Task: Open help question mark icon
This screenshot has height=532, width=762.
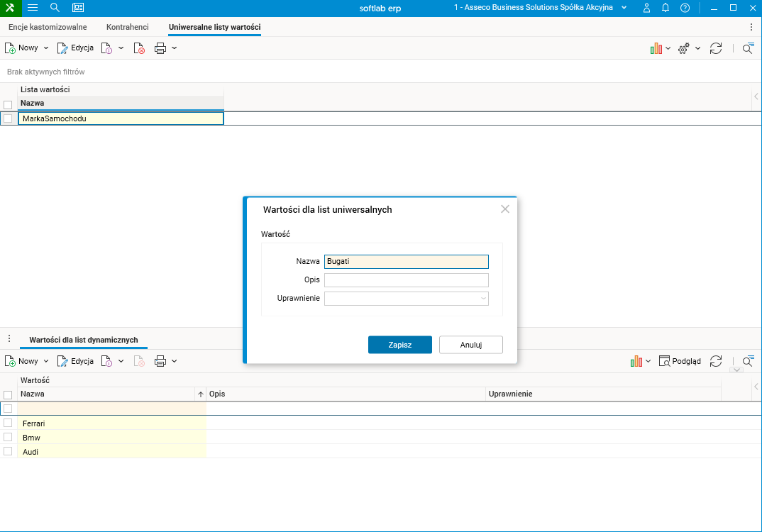Action: [685, 8]
